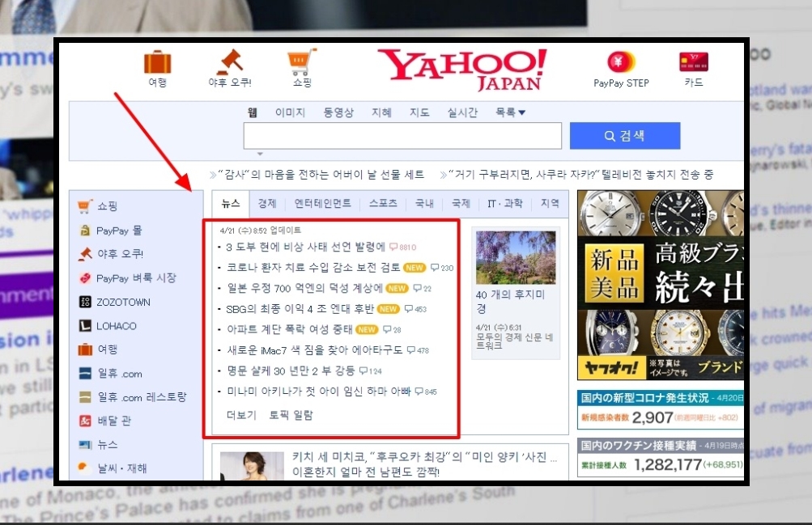Open the 40 개의 후지미 경 caption link
The width and height of the screenshot is (812, 525).
510,301
